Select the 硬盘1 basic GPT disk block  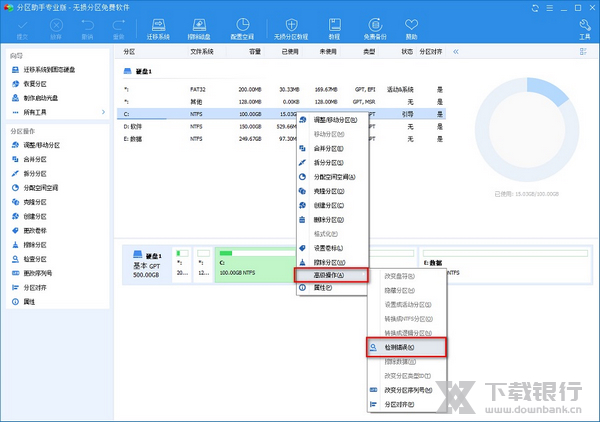[x=145, y=267]
